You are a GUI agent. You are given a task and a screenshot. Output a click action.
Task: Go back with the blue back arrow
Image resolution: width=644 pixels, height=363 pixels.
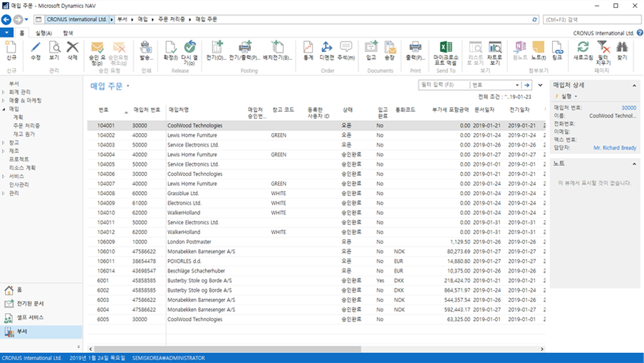[6, 19]
